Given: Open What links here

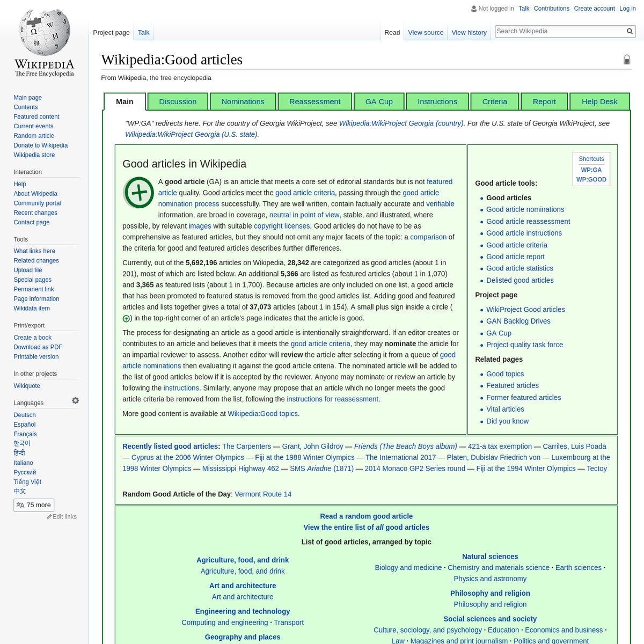Looking at the screenshot, I should (34, 251).
